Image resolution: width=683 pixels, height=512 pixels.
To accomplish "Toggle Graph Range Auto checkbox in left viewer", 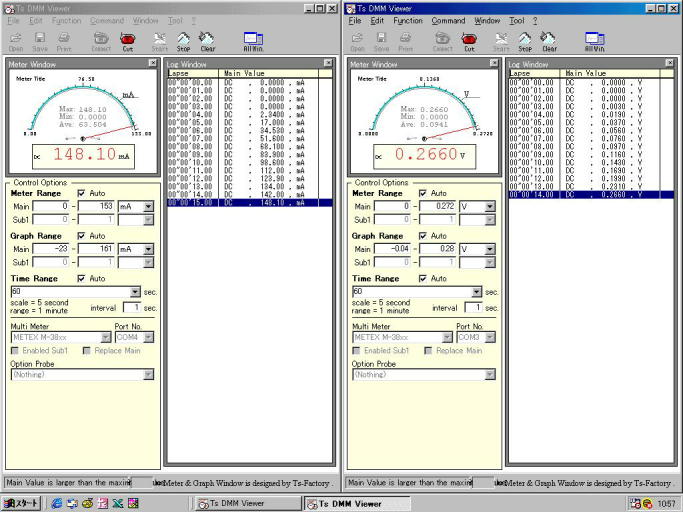I will click(x=81, y=236).
